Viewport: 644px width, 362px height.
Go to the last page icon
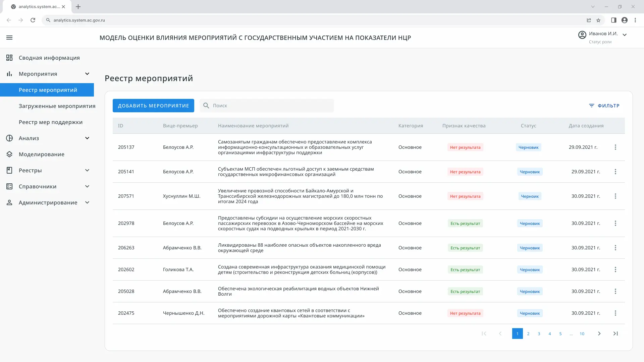pos(615,334)
